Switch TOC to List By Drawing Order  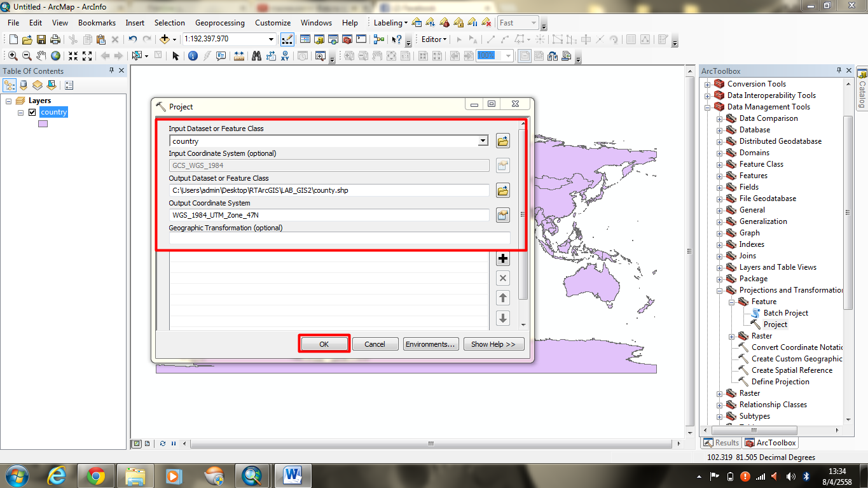10,85
